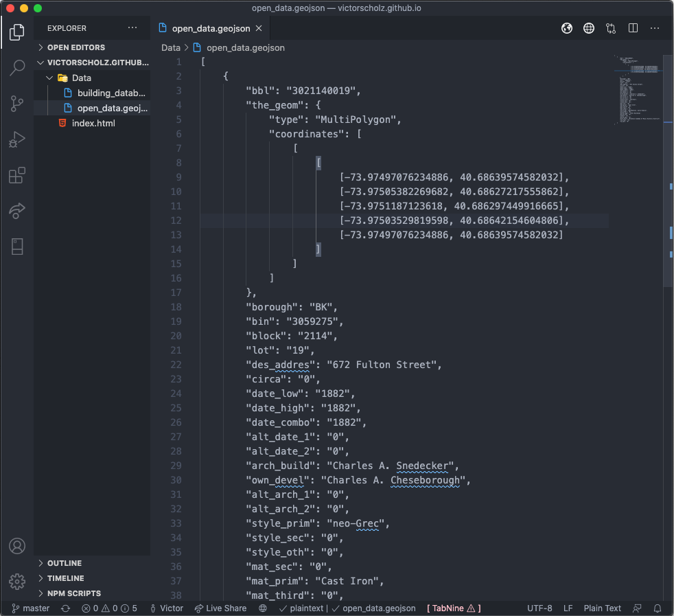This screenshot has width=674, height=616.
Task: Open the notifications bell
Action: (657, 608)
